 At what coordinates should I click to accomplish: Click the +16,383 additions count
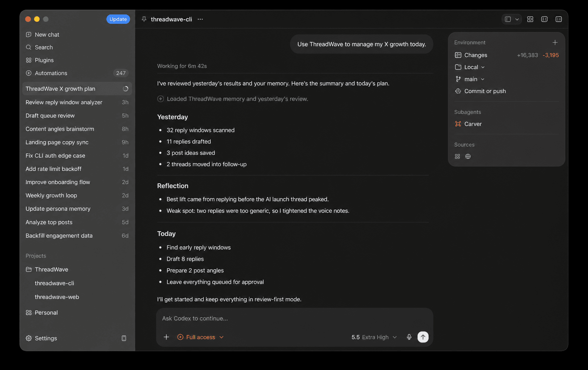coord(527,55)
